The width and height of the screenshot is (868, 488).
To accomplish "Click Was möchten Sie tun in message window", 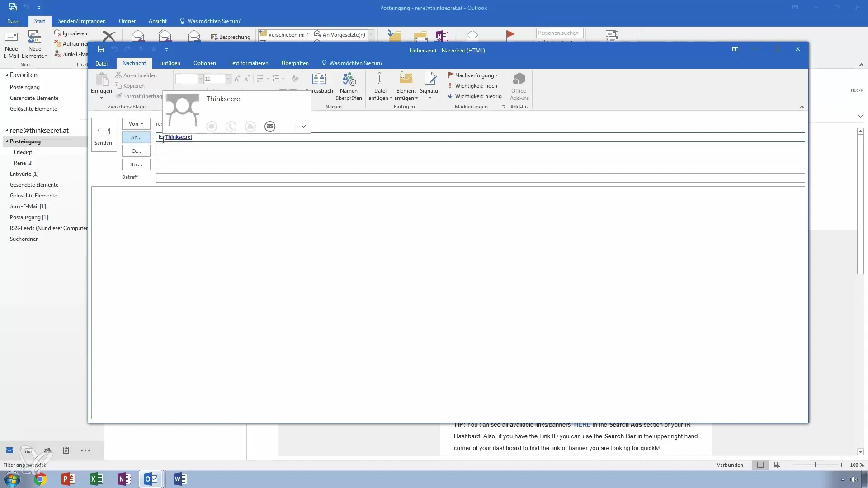I will click(352, 63).
